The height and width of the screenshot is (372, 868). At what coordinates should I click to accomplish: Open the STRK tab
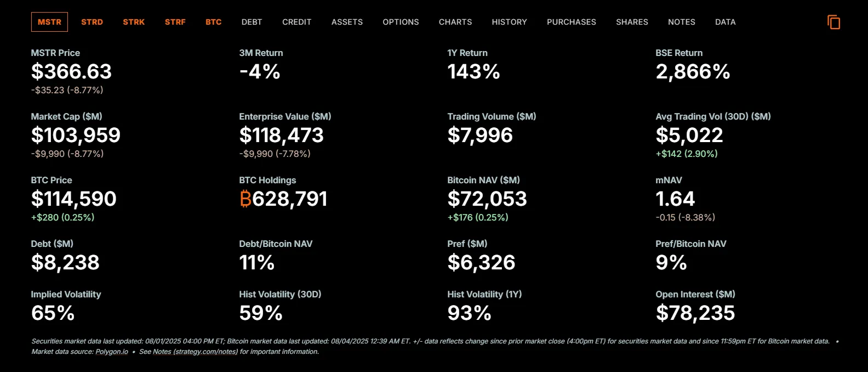[x=134, y=22]
